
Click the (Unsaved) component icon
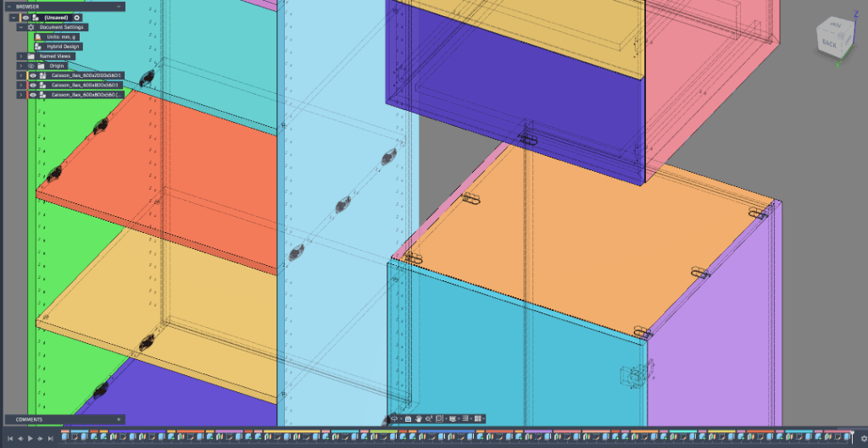coord(36,18)
